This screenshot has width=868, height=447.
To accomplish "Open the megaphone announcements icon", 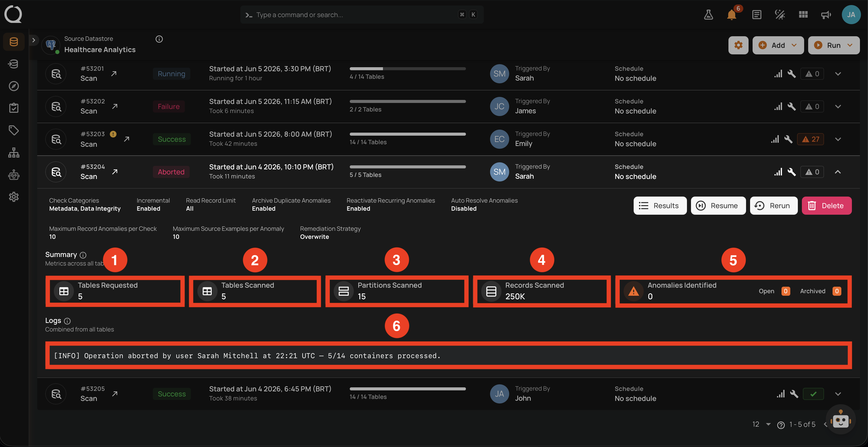I will tap(826, 15).
